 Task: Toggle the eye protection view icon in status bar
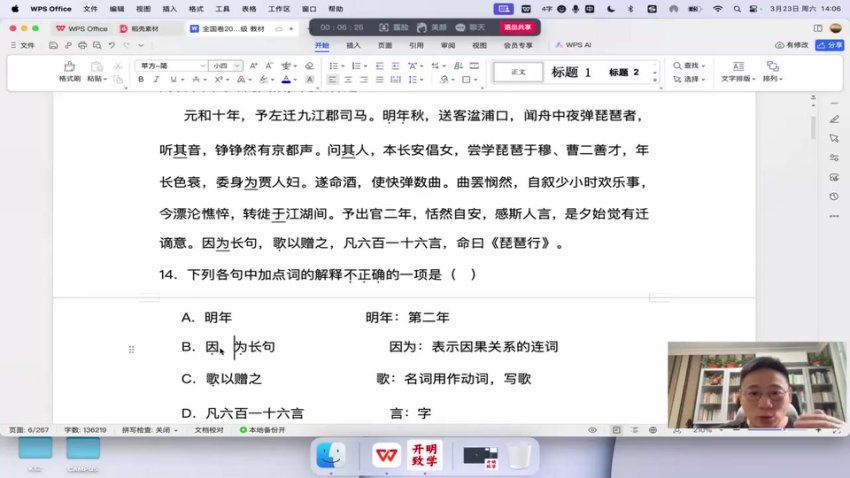point(593,429)
